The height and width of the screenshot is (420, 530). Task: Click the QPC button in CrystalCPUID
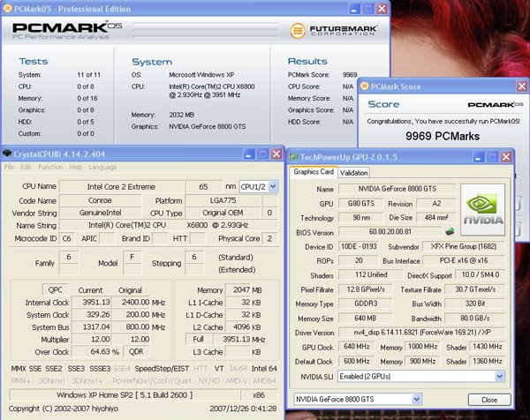(x=56, y=289)
